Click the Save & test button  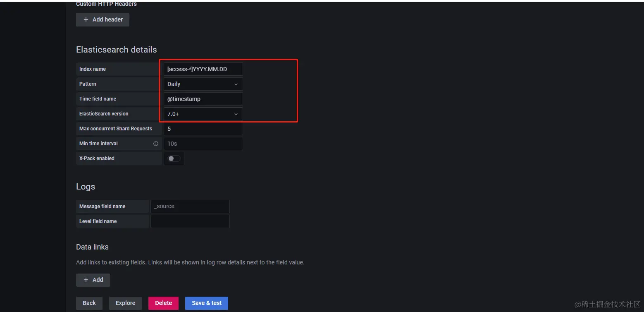coord(207,303)
